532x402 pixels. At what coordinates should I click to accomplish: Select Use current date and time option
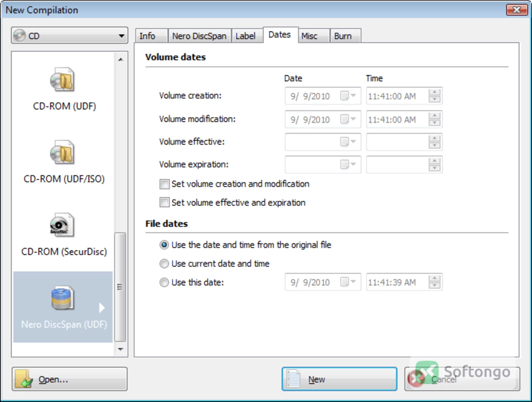164,263
